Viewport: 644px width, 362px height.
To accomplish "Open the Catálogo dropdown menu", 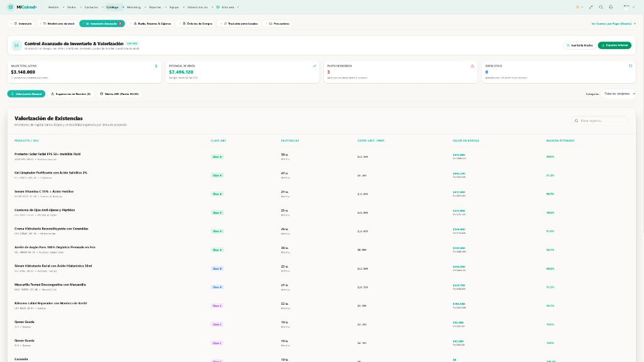I will 114,7.
